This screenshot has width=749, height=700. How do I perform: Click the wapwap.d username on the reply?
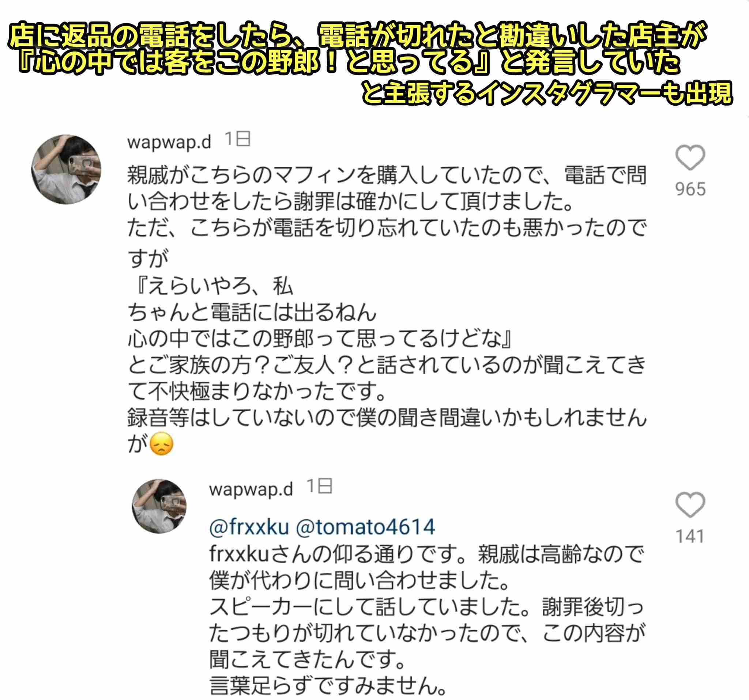(251, 489)
